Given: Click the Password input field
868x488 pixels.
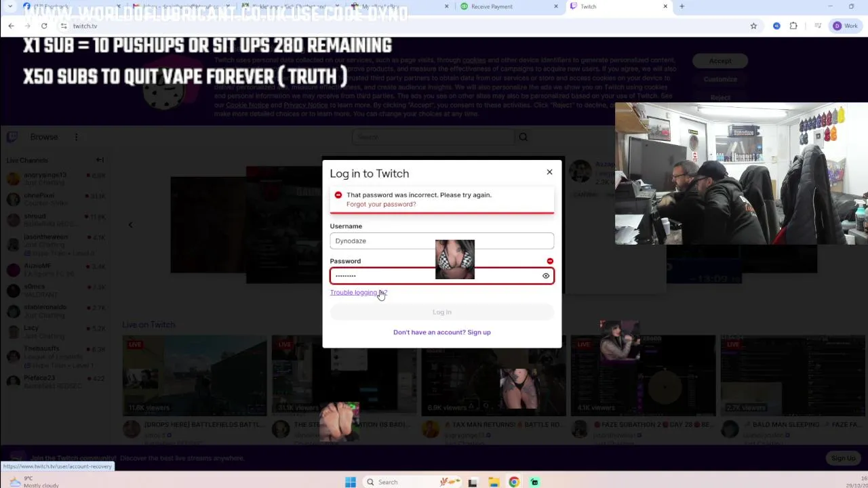Looking at the screenshot, I should point(441,276).
